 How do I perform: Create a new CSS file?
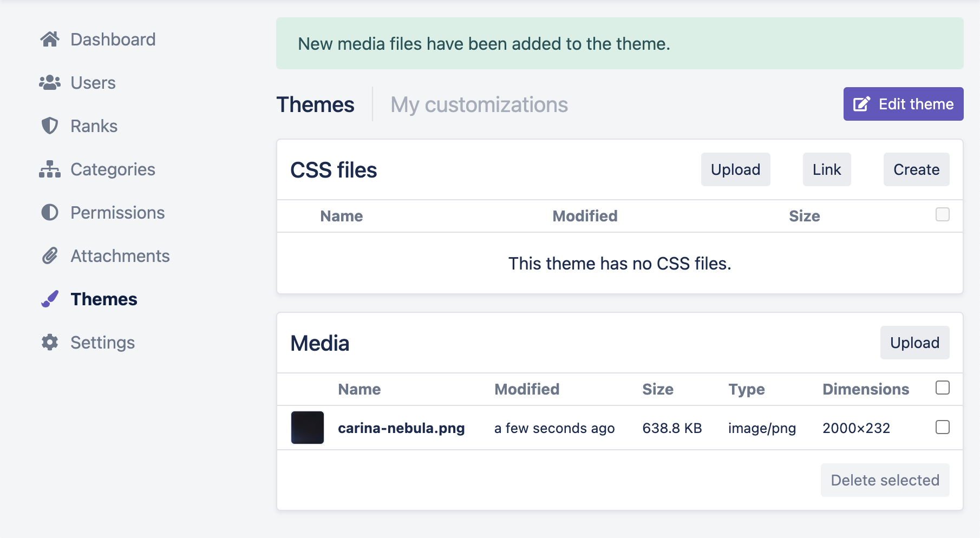coord(916,169)
